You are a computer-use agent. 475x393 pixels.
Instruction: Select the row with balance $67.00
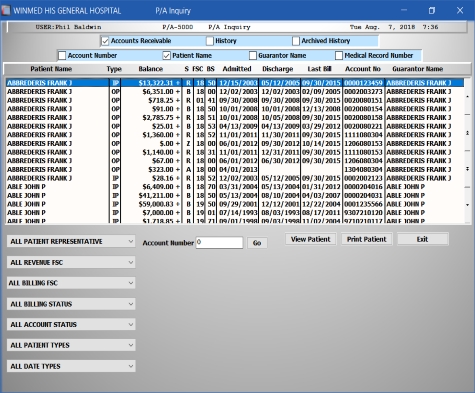tap(235, 161)
